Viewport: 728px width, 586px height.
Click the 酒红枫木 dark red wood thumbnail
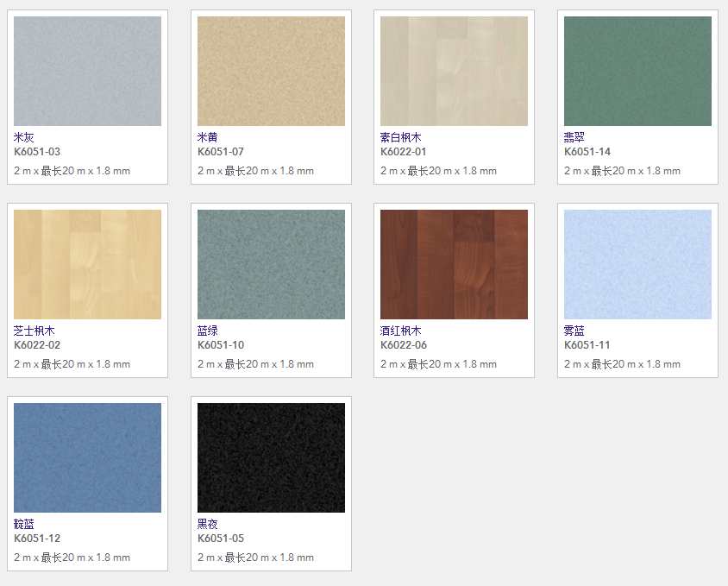(x=454, y=264)
